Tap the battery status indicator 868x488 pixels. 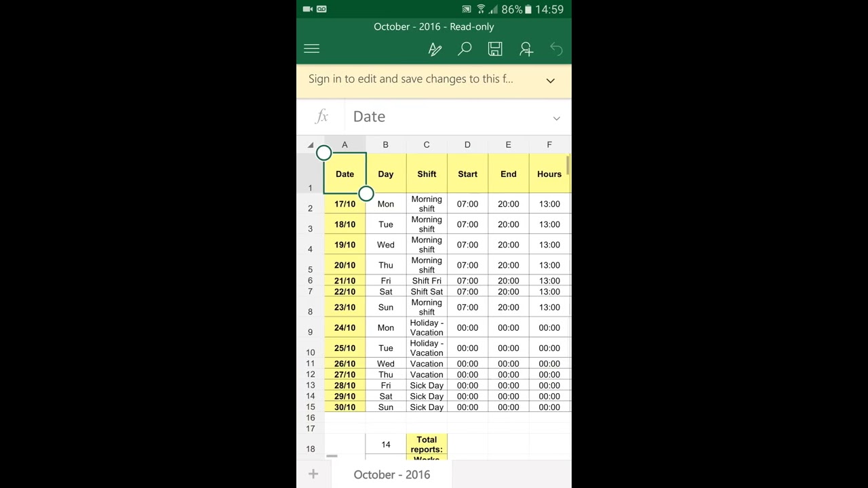(x=528, y=9)
